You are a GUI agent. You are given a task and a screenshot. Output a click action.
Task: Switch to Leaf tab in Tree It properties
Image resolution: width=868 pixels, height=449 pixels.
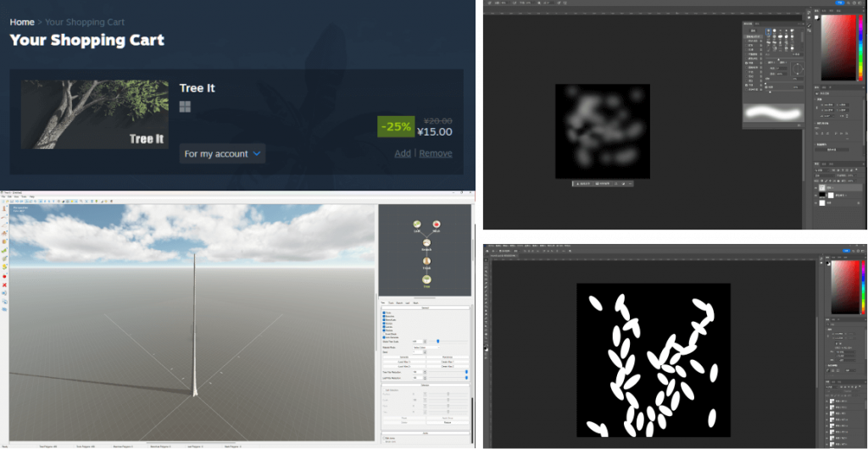point(408,303)
